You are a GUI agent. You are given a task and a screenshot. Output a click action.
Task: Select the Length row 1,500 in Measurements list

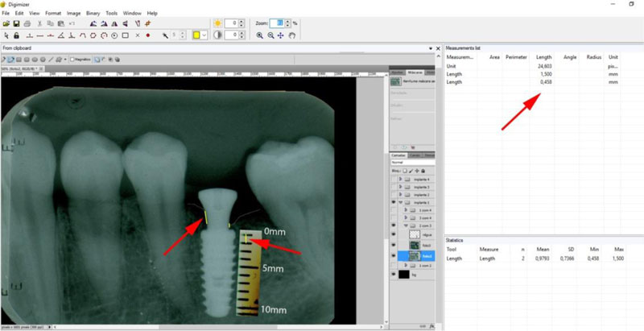[532, 74]
